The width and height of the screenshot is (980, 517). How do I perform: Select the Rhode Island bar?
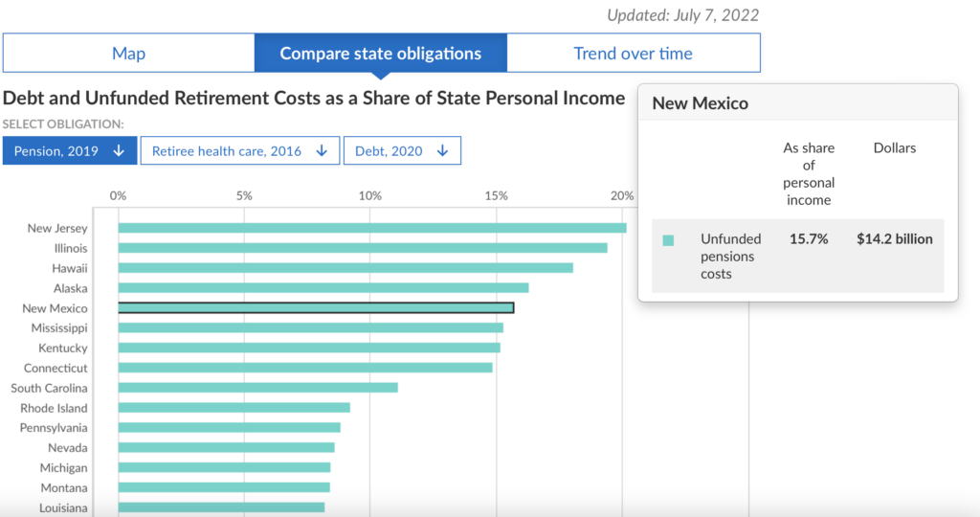[234, 408]
